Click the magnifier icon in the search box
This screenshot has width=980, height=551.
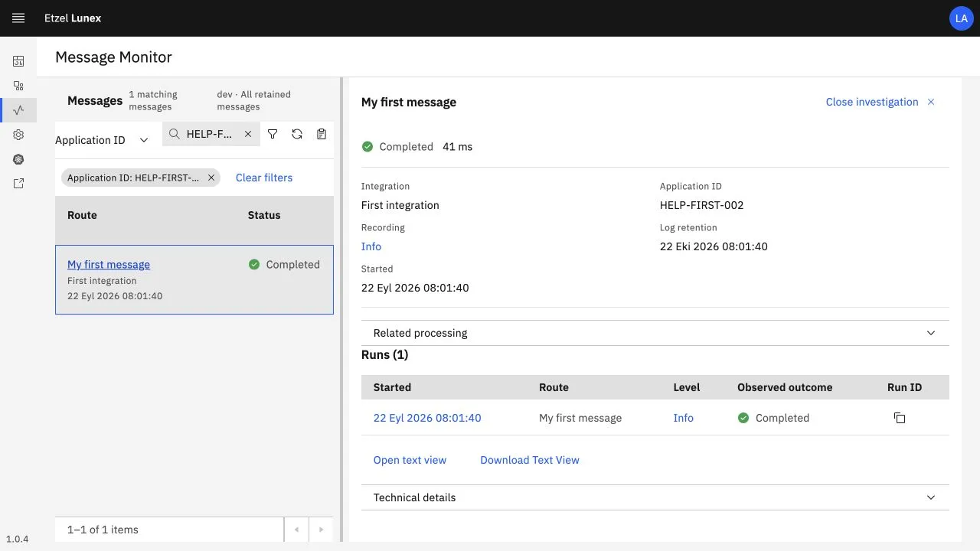point(175,134)
